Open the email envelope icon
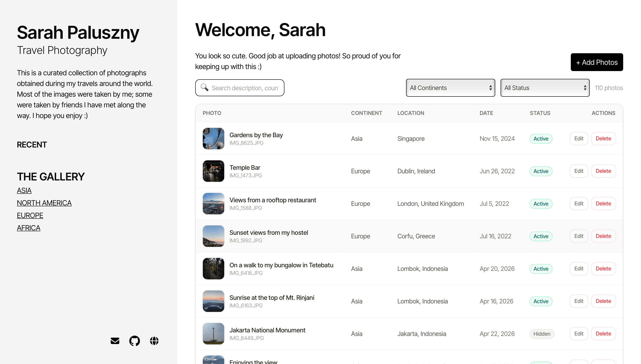 (x=115, y=341)
